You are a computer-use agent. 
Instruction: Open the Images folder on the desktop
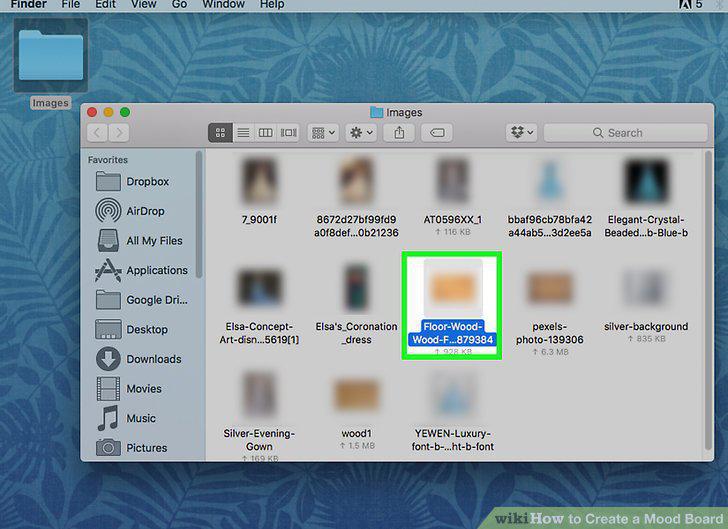click(x=51, y=56)
